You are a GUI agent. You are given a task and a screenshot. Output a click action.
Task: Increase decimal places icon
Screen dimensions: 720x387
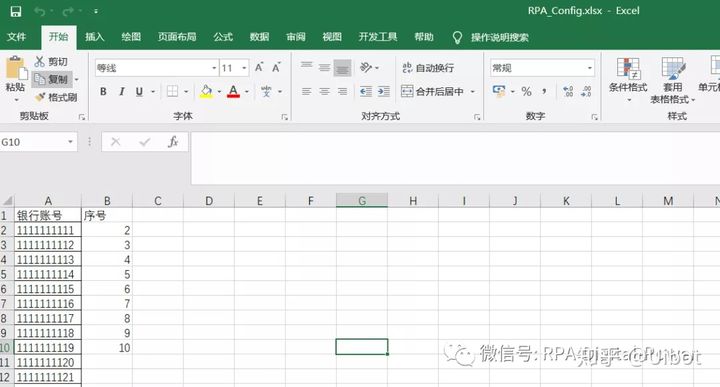pyautogui.click(x=568, y=91)
